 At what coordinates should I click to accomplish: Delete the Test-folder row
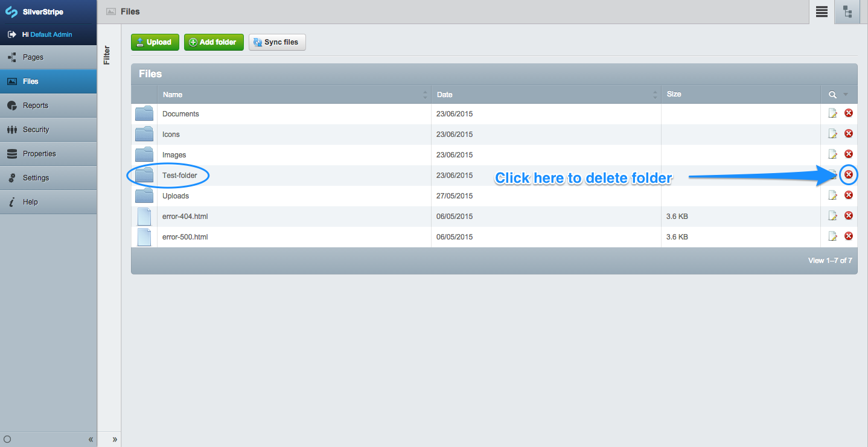pos(848,175)
